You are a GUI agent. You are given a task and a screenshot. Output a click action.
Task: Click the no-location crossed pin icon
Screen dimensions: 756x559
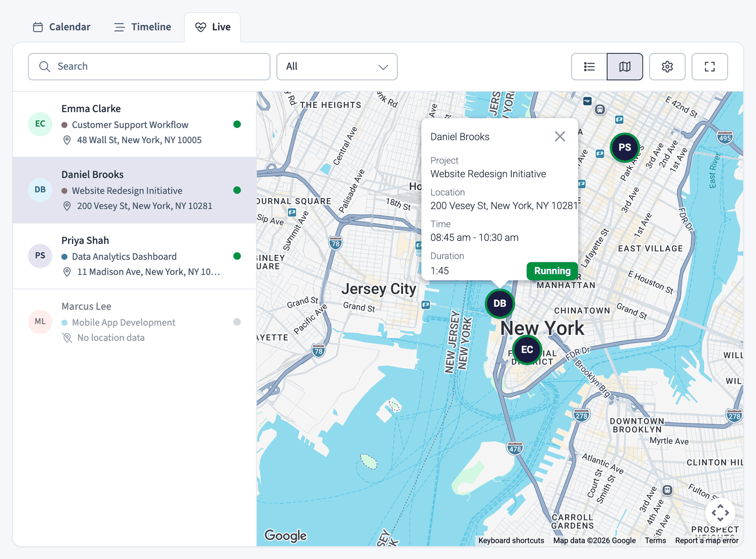(67, 338)
